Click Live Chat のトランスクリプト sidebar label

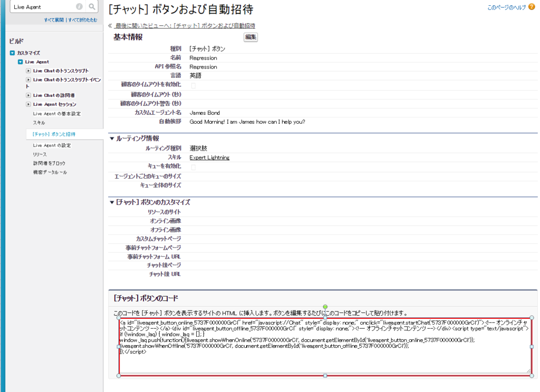click(61, 71)
